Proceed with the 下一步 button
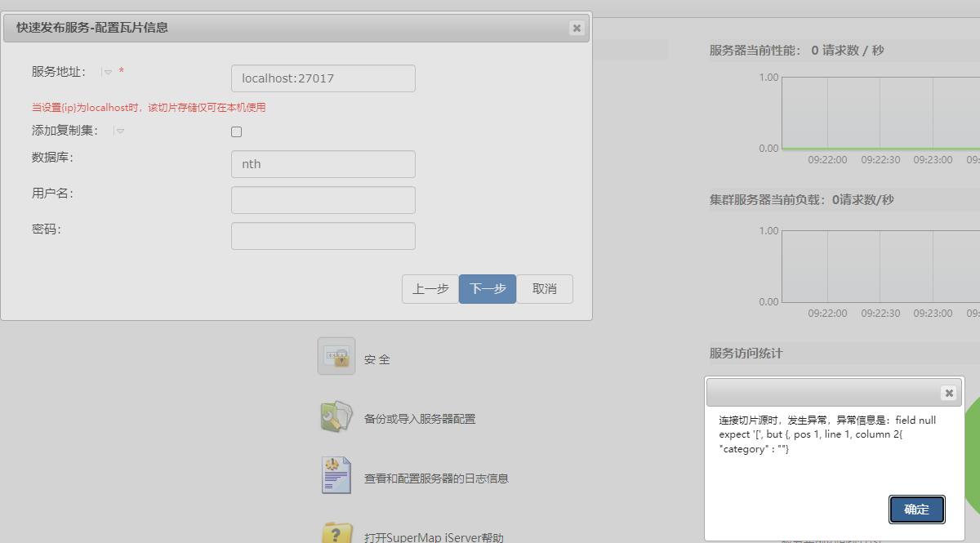The width and height of the screenshot is (980, 543). [488, 289]
